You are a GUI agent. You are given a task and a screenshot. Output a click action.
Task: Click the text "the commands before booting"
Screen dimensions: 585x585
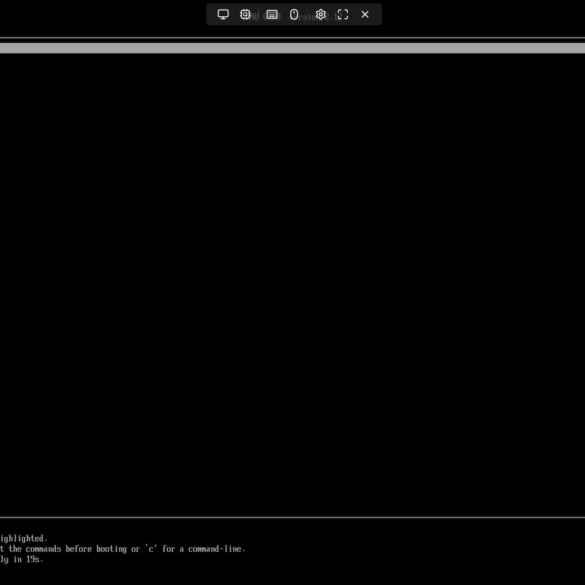68,549
